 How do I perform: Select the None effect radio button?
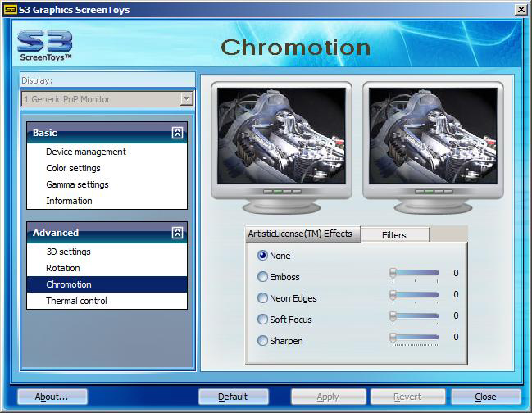pyautogui.click(x=263, y=256)
